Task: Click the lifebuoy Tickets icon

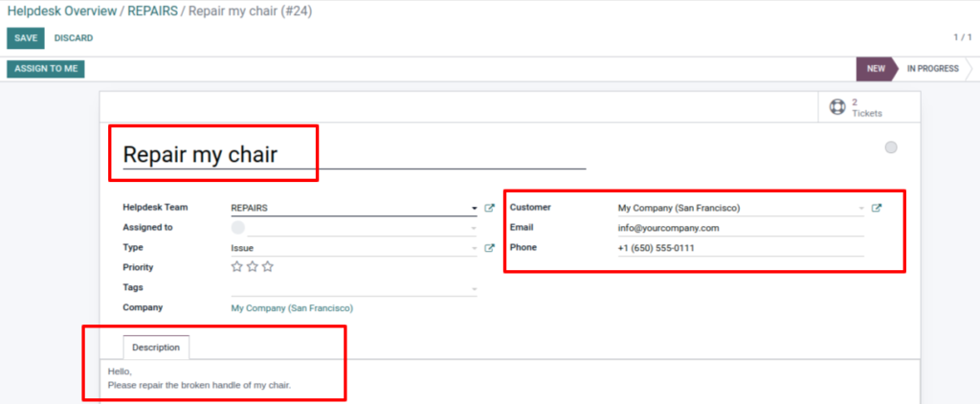Action: [837, 107]
